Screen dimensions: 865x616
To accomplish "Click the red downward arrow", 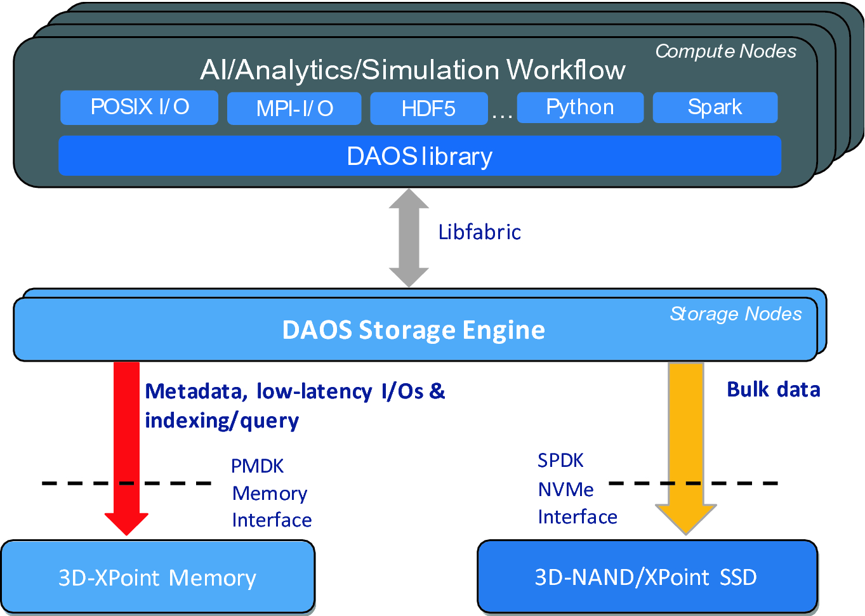I will pos(126,449).
